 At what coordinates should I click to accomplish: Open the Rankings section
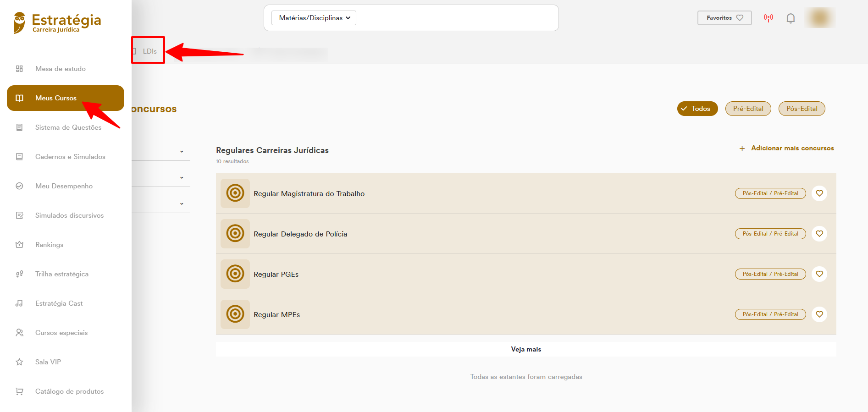(x=49, y=245)
